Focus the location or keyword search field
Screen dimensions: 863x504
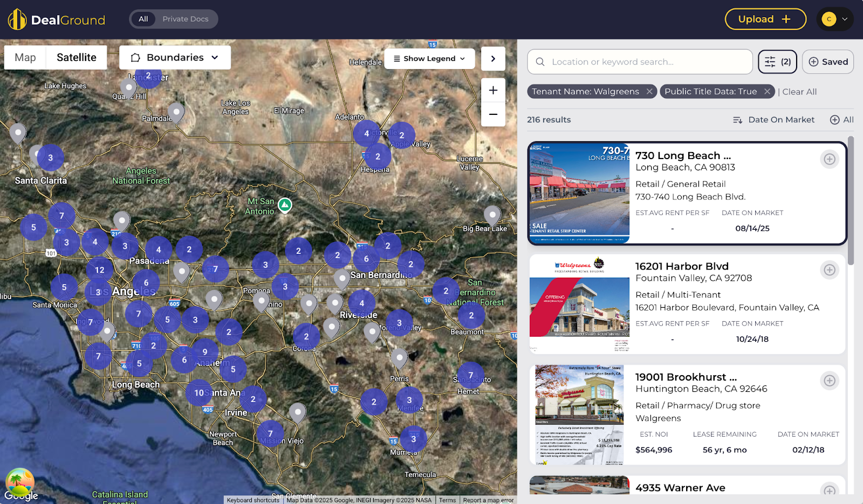tap(640, 61)
